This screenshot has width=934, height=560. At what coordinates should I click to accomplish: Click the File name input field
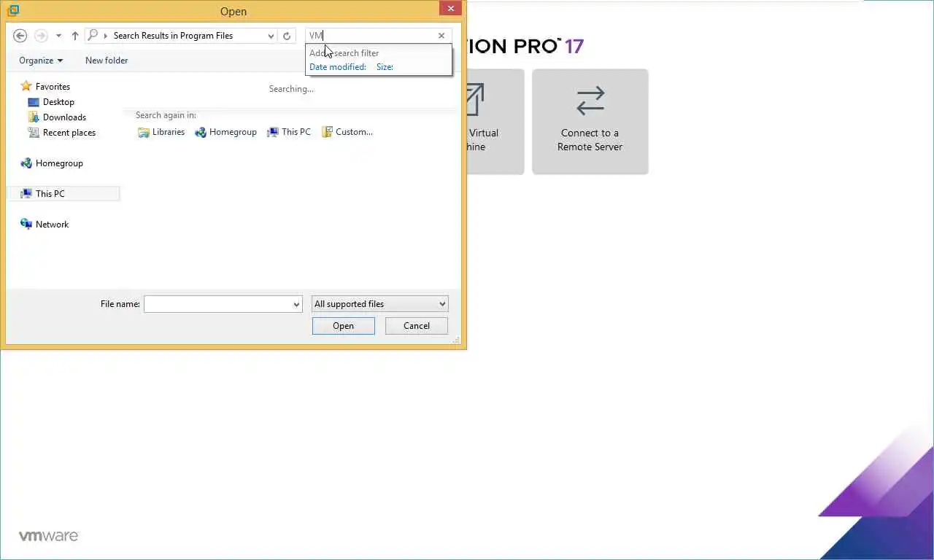point(218,304)
